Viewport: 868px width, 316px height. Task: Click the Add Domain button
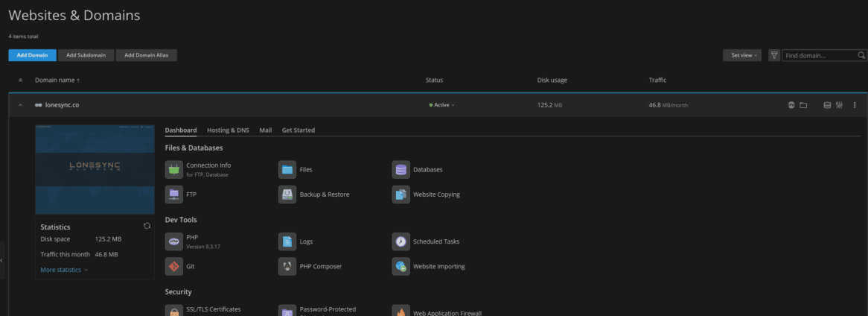pyautogui.click(x=32, y=55)
